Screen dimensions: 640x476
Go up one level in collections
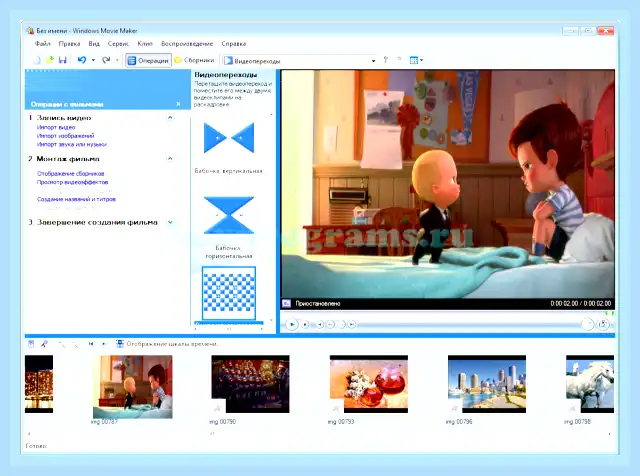pyautogui.click(x=386, y=60)
